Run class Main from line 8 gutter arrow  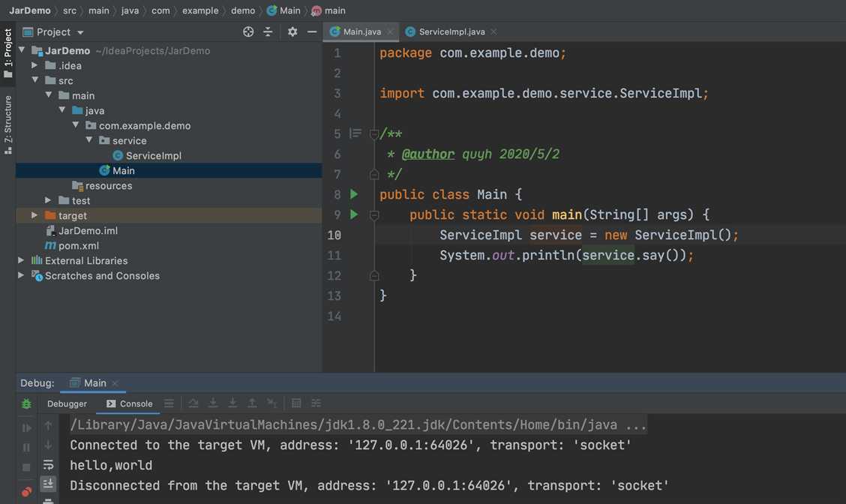354,194
